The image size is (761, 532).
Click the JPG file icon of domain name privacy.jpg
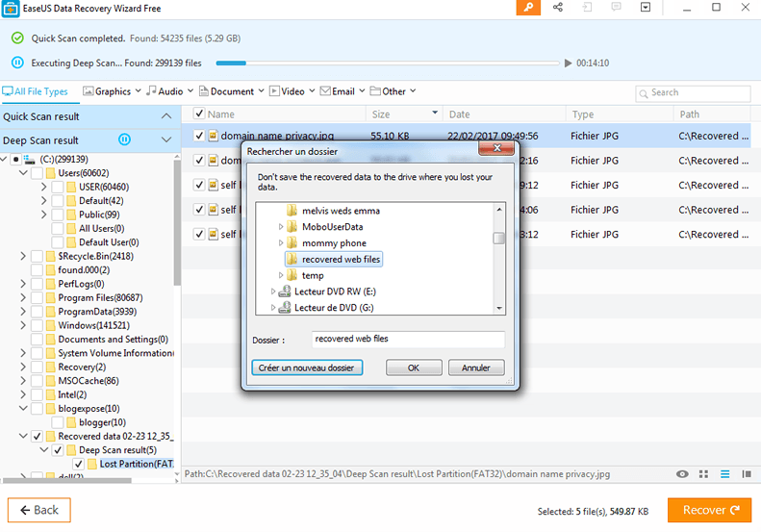tap(213, 136)
